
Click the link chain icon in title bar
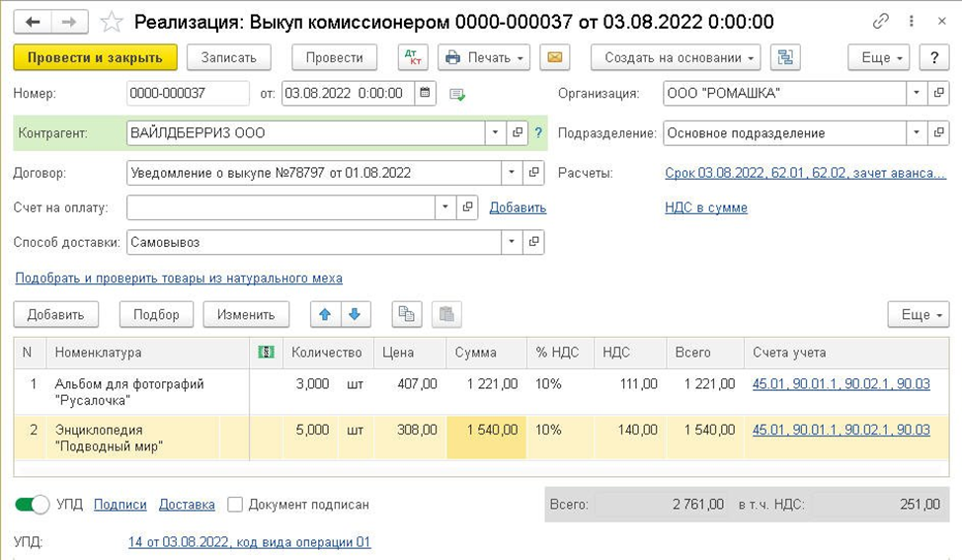881,22
